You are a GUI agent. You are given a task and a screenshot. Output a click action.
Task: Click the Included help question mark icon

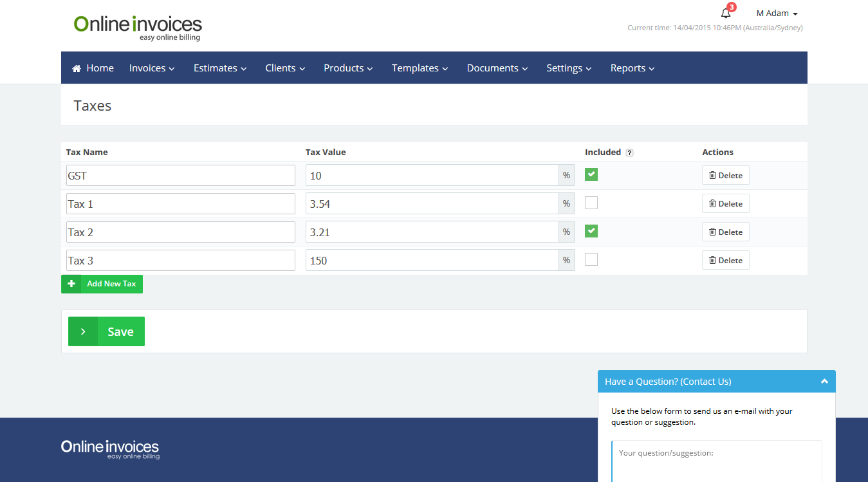pos(629,153)
